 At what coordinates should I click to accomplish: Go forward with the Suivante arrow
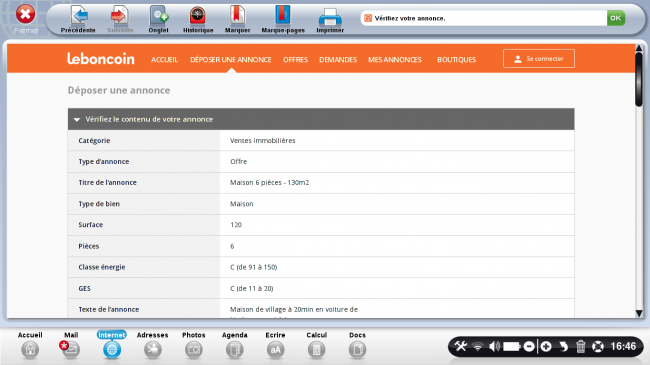point(120,19)
